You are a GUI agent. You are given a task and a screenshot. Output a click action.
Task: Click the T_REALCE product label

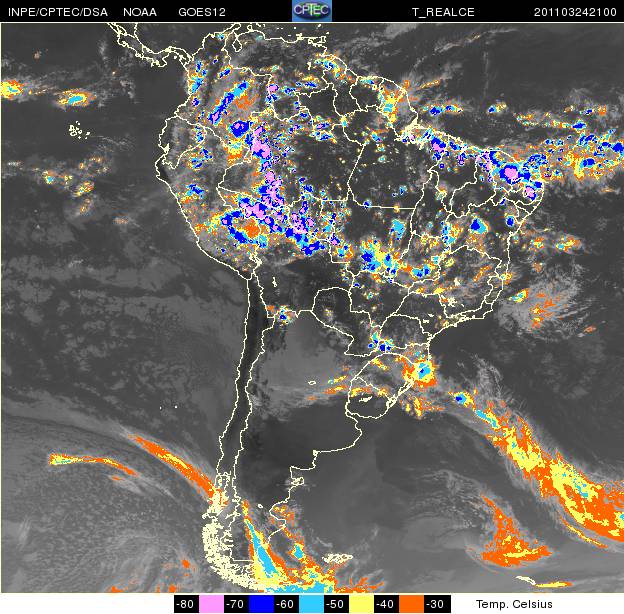[443, 12]
